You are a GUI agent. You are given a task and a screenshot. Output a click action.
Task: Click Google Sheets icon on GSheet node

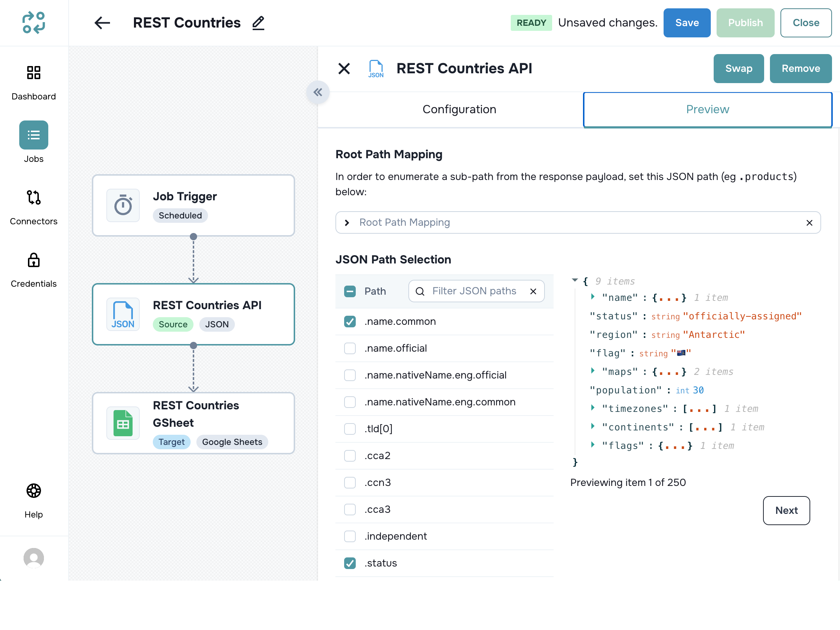pos(123,423)
